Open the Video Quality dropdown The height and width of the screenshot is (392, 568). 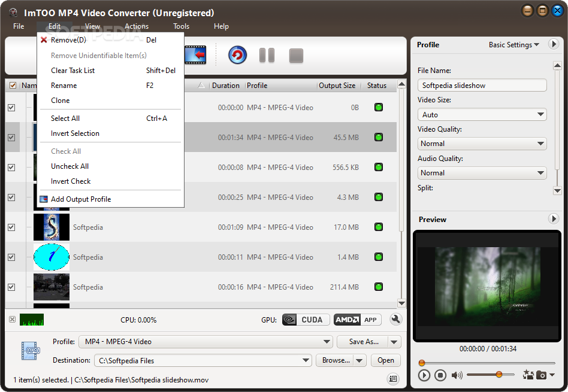point(482,144)
